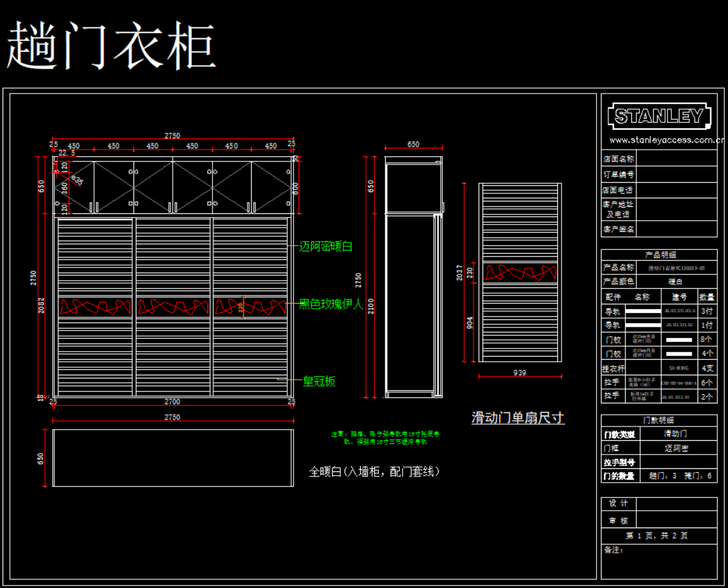Select the 趟门衣柜 drawing title text
The height and width of the screenshot is (588, 728).
111,46
